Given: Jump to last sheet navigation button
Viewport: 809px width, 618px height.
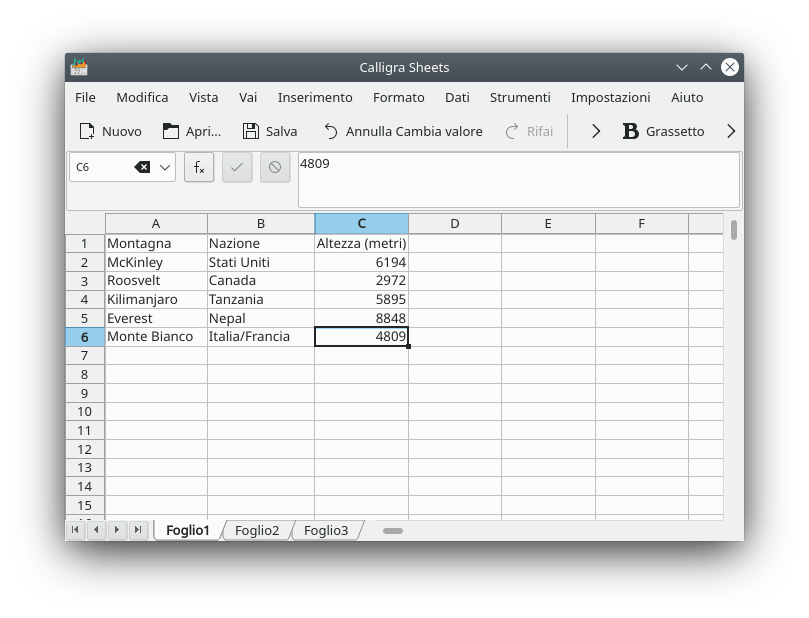Looking at the screenshot, I should 138,530.
